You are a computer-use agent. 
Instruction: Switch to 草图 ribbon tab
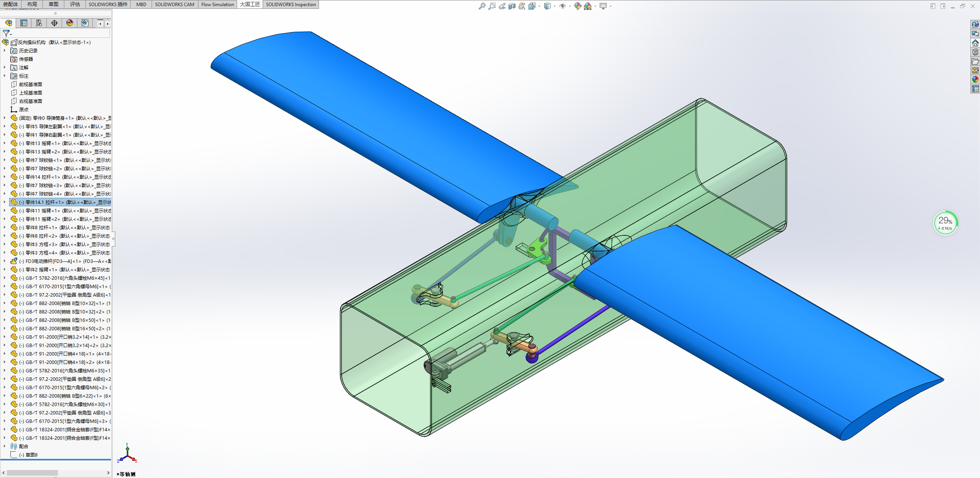54,4
